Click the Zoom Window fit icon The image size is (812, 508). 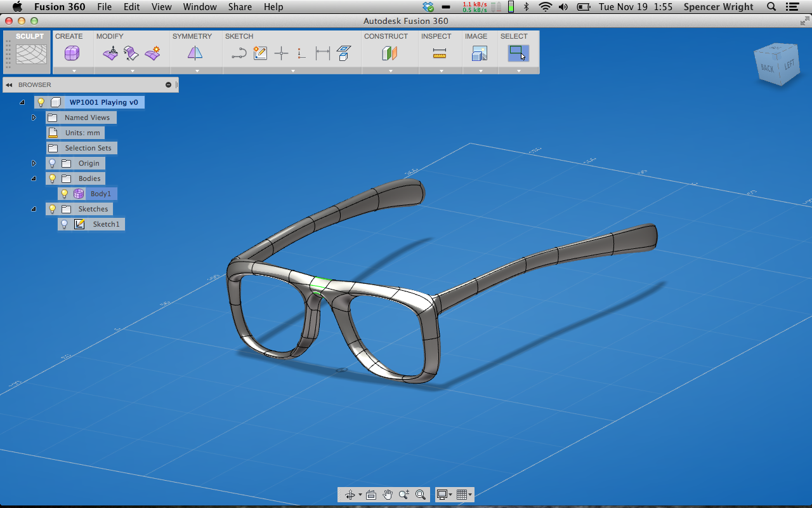420,495
